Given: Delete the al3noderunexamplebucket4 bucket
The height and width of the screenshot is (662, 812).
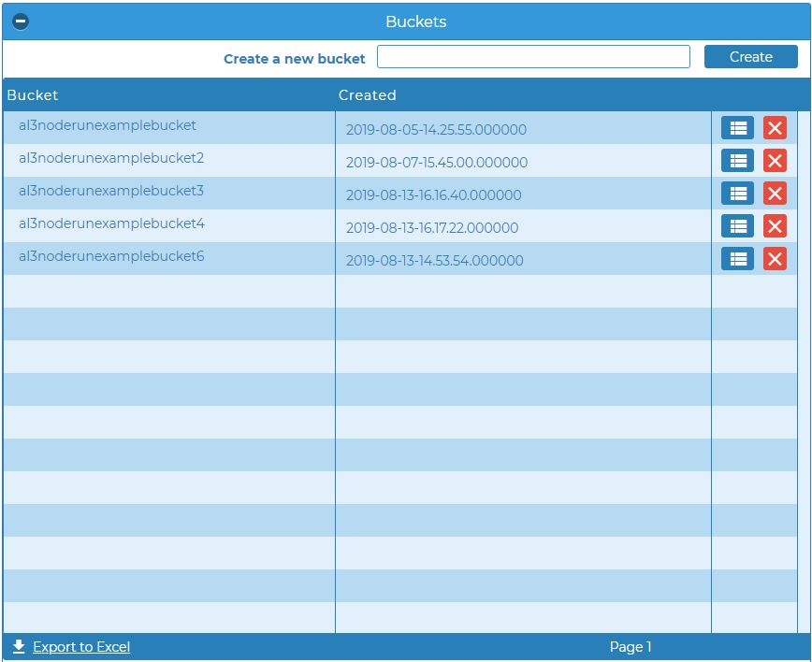Looking at the screenshot, I should pyautogui.click(x=775, y=225).
